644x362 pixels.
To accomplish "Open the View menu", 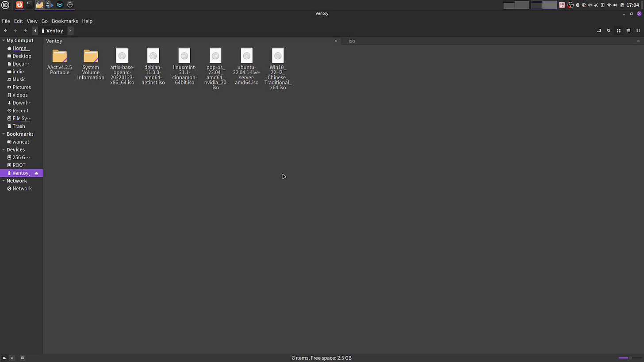I will (x=32, y=21).
